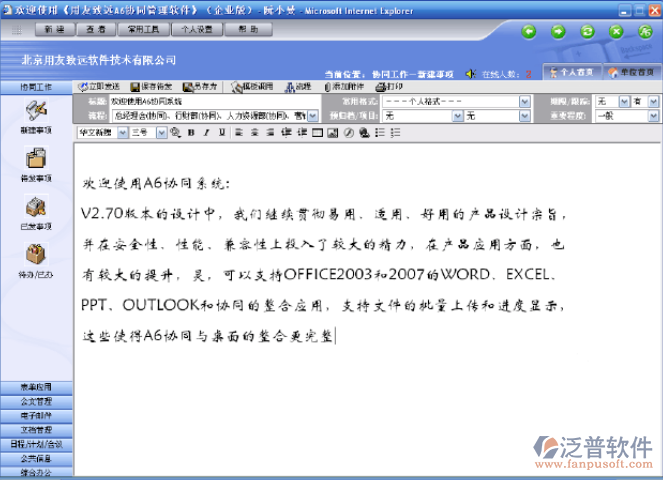Switch to 单位首页 tab

[632, 72]
